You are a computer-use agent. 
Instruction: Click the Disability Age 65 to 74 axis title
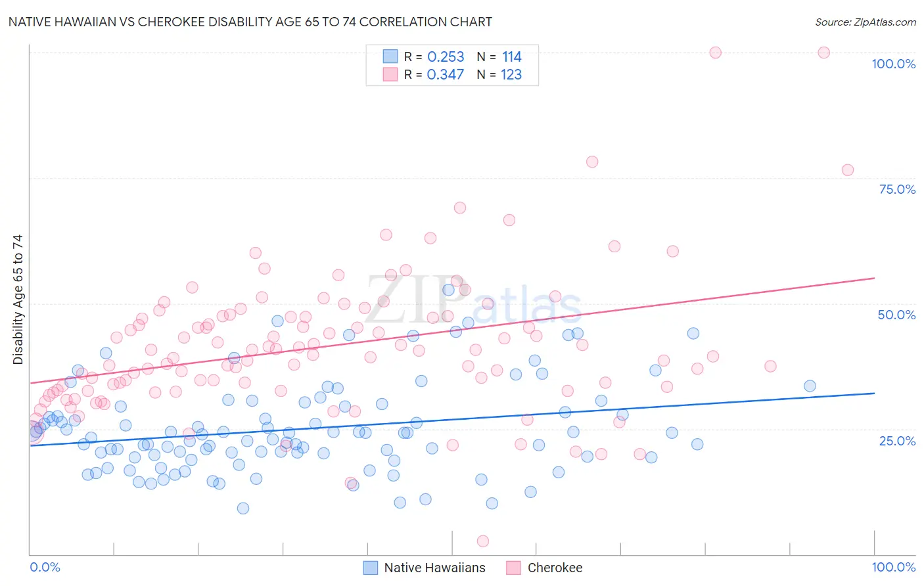(x=18, y=300)
